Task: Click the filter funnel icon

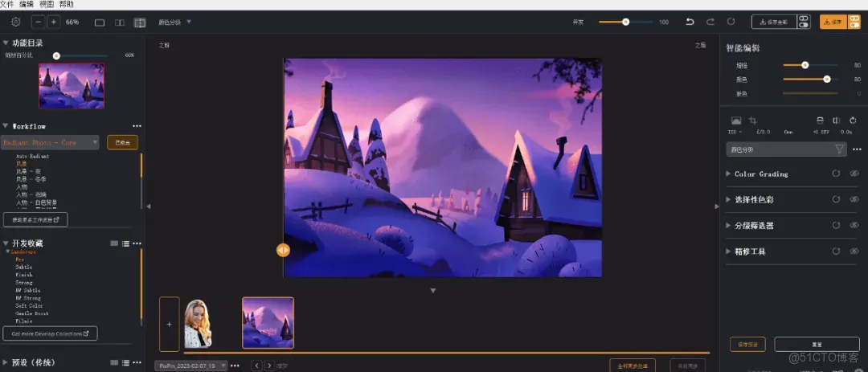Action: [x=839, y=149]
